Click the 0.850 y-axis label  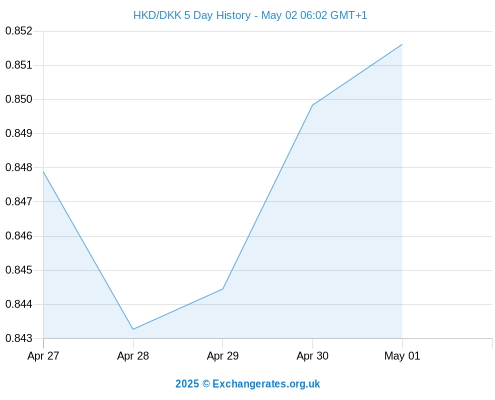click(x=19, y=99)
